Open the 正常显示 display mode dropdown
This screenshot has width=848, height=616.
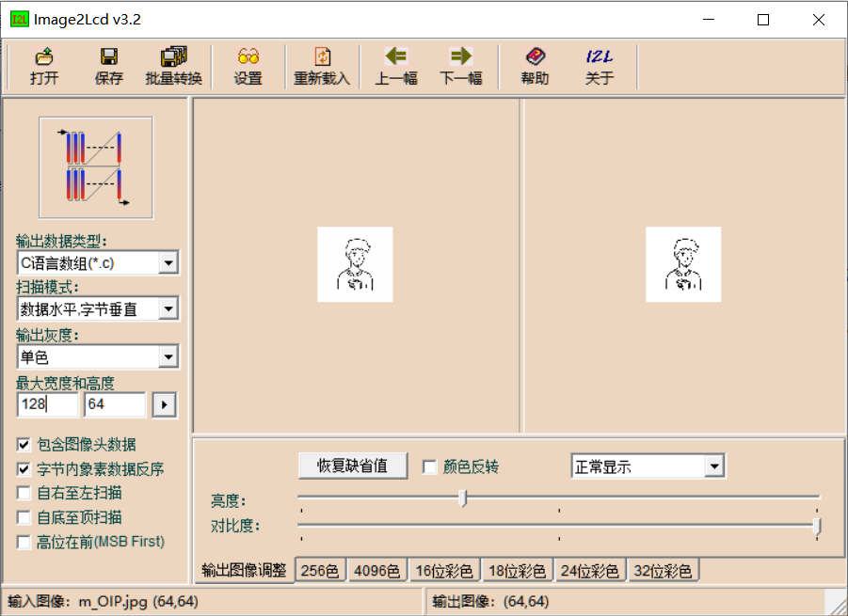click(715, 466)
